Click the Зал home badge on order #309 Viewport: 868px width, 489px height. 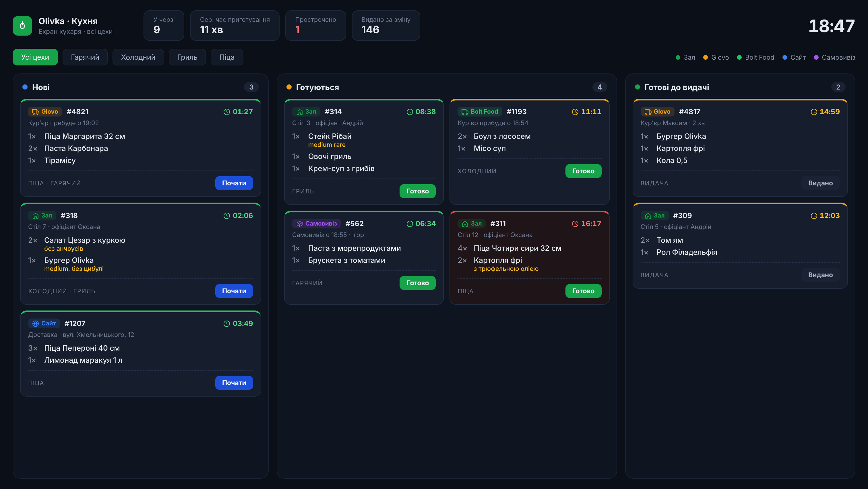654,216
